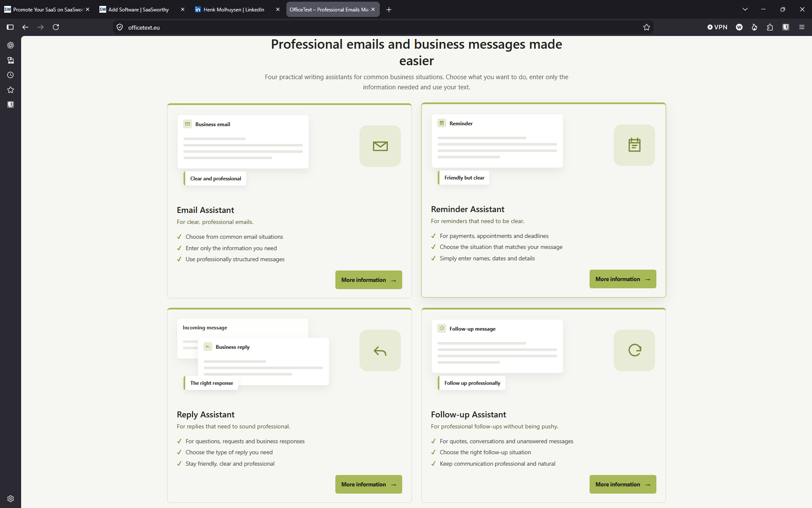Click the site shield icon in the address bar
Screen dimensions: 812x508
point(120,27)
